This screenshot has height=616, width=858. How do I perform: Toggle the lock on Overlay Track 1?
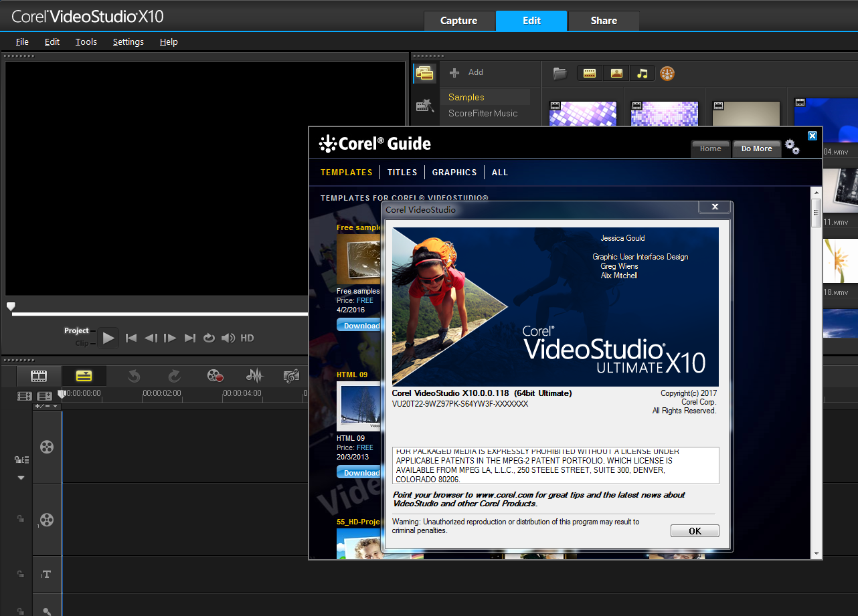point(21,518)
